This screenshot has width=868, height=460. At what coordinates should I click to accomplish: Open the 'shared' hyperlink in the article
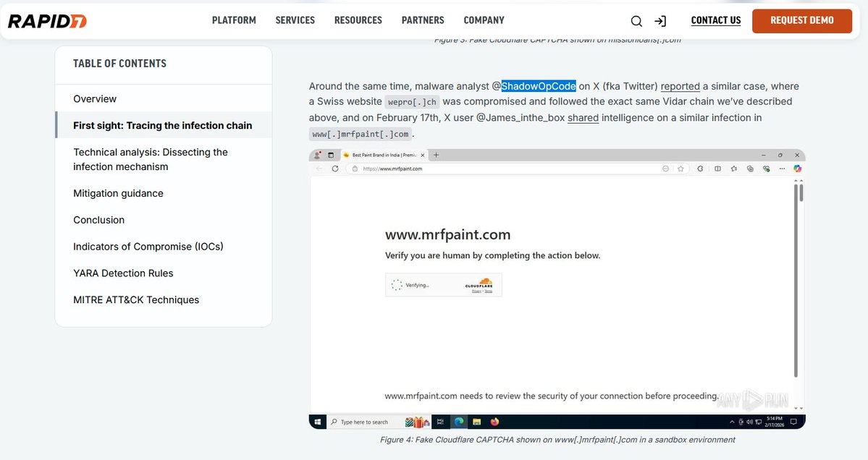tap(583, 118)
